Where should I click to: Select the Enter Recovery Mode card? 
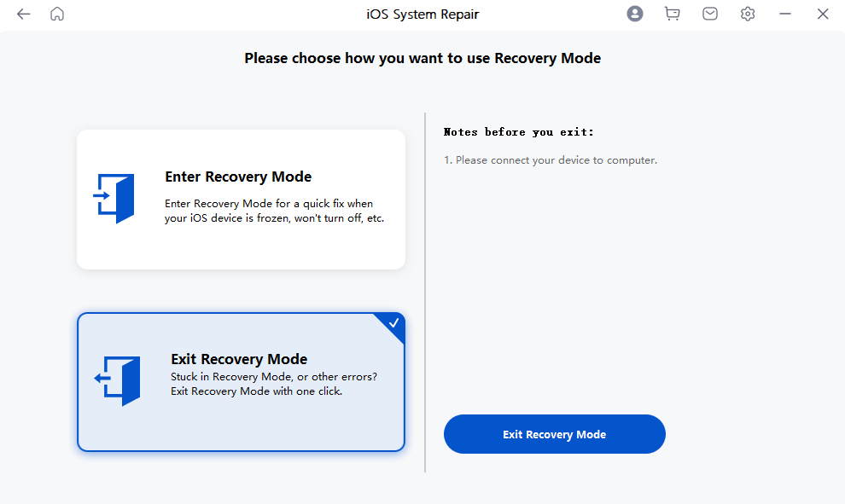(241, 200)
